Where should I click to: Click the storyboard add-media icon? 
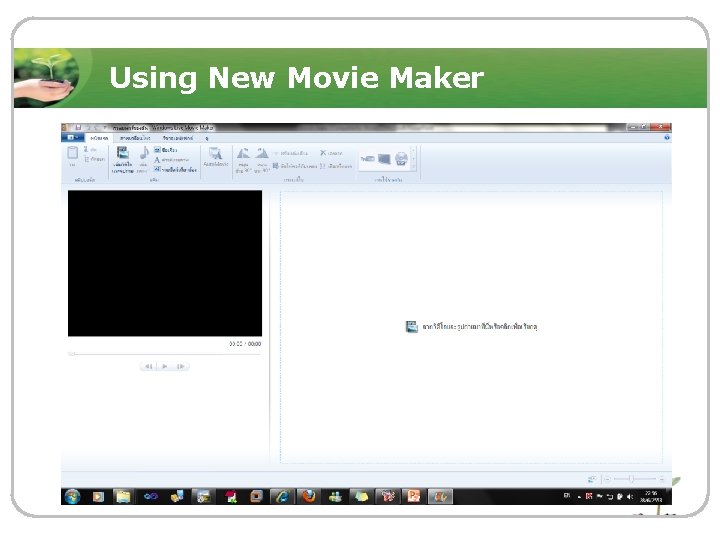[x=411, y=326]
